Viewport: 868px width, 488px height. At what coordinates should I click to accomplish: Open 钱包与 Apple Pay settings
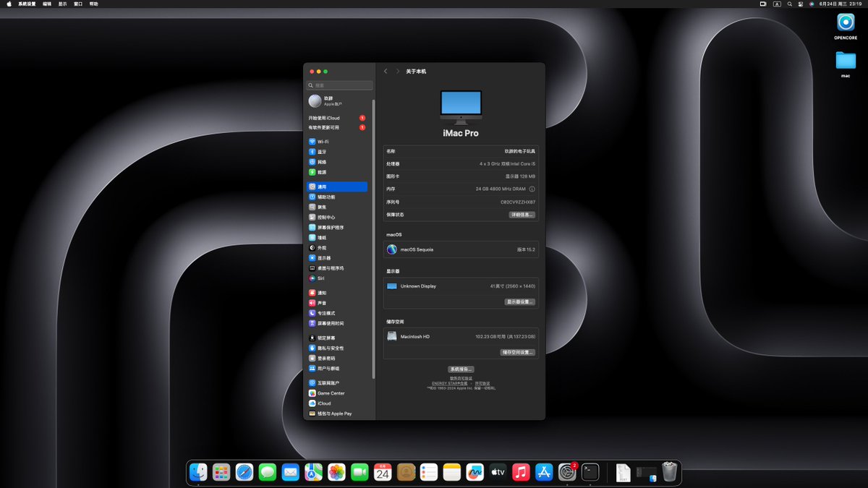337,414
